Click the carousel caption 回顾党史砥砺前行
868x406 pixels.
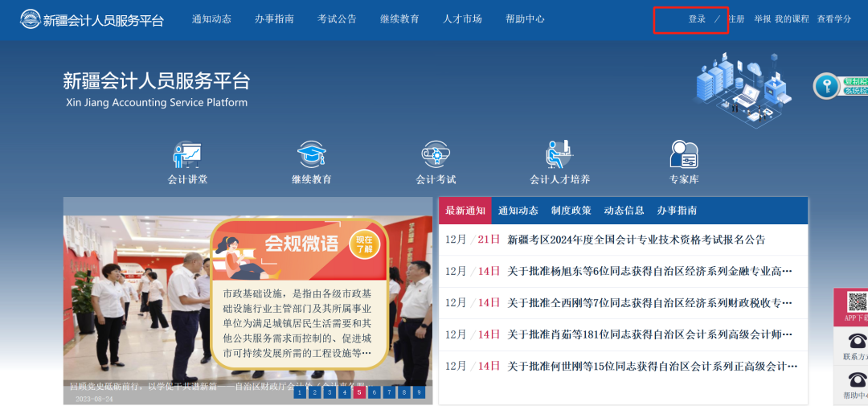222,386
